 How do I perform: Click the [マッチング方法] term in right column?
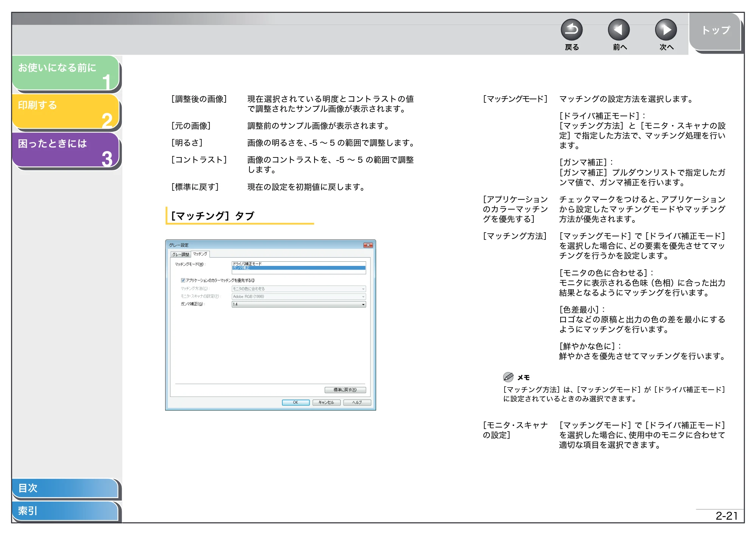515,236
